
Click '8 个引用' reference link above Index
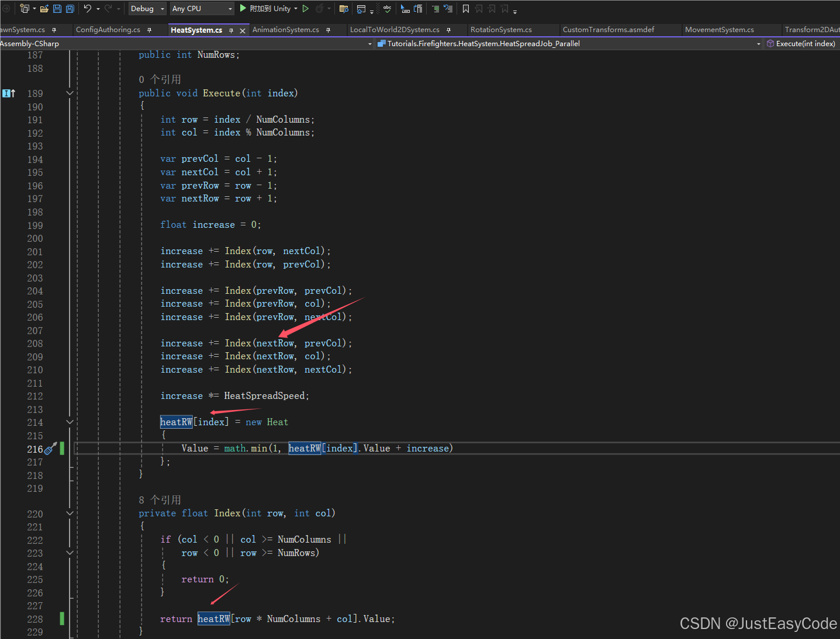coord(160,500)
